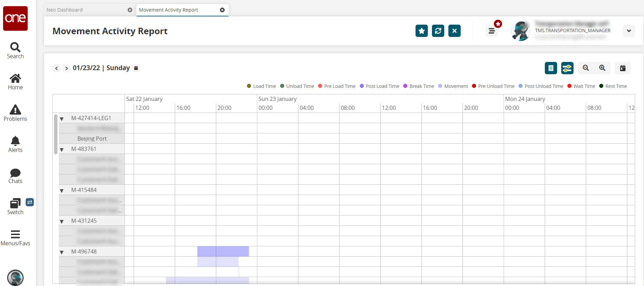Open the filter settings sliders icon
The height and width of the screenshot is (286, 644).
567,68
